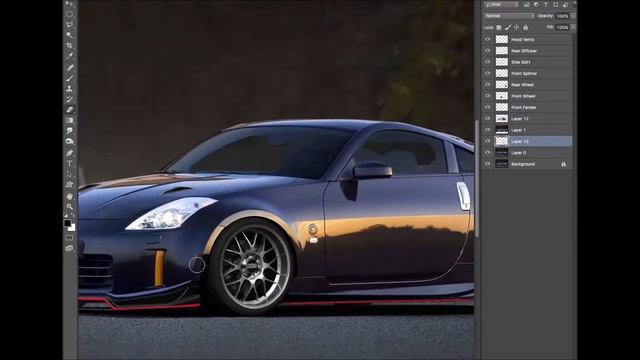Select the Type tool
640x360 pixels.
[70, 163]
